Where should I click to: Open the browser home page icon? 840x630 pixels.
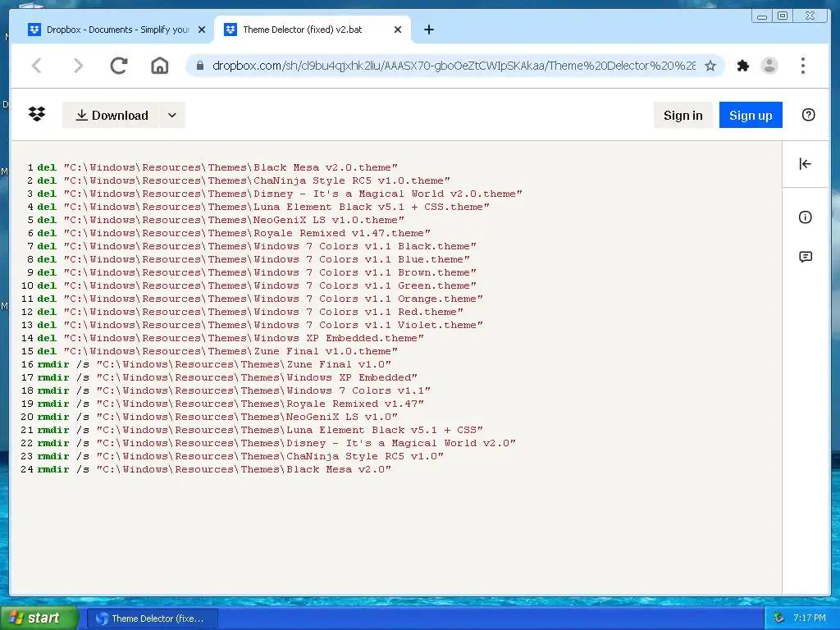(x=160, y=66)
